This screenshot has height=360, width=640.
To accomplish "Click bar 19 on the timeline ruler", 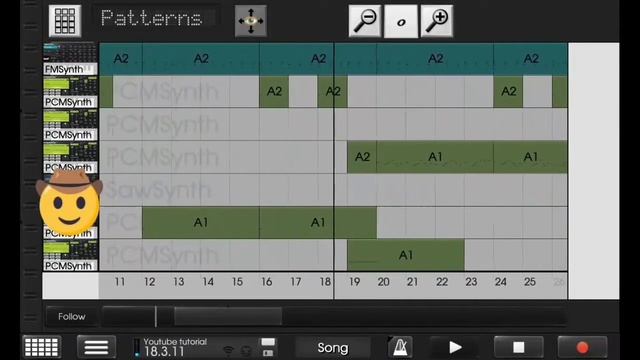I will pyautogui.click(x=354, y=282).
